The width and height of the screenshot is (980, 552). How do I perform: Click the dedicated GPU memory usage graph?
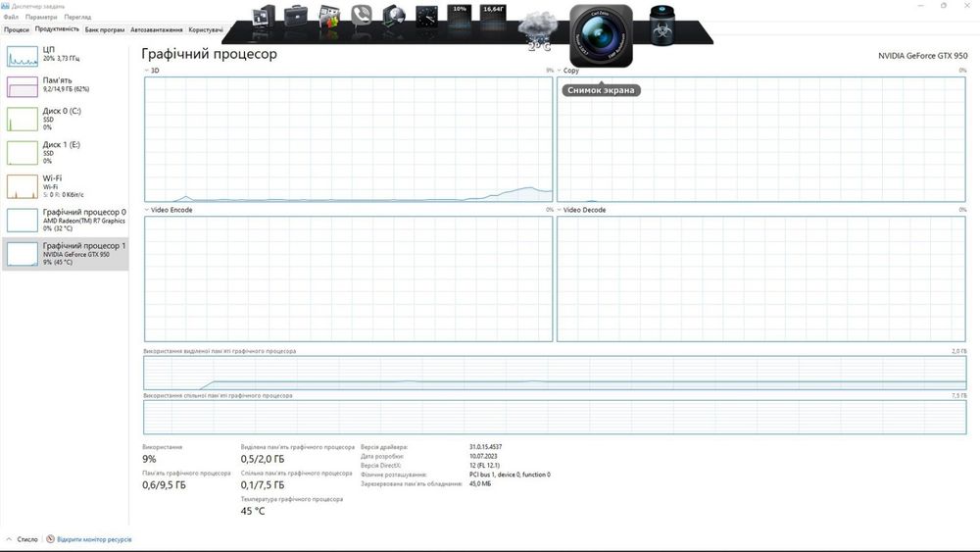(x=555, y=373)
